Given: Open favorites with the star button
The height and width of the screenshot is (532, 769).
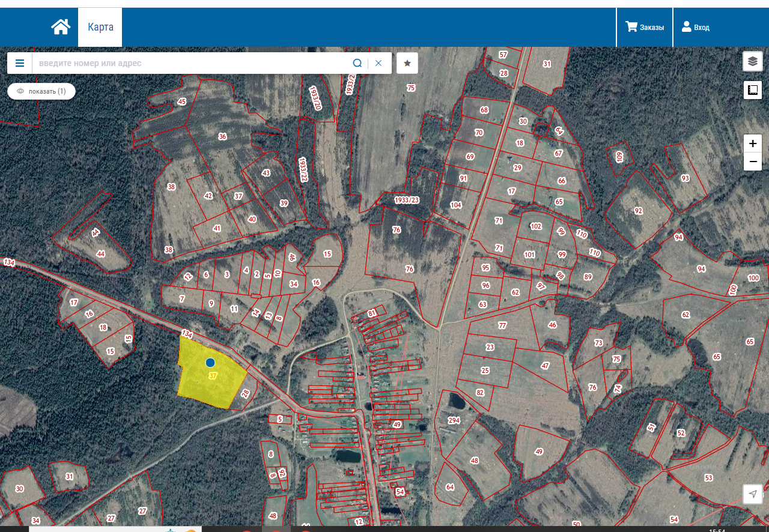Looking at the screenshot, I should 407,63.
